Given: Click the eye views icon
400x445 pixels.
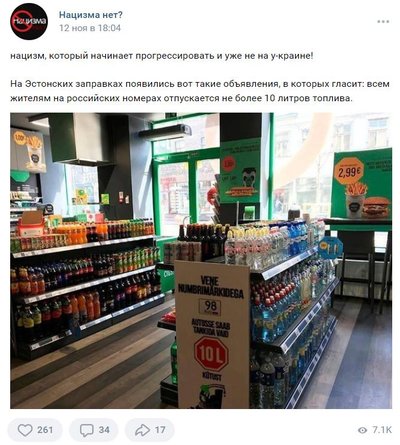Looking at the screenshot, I should click(x=362, y=430).
